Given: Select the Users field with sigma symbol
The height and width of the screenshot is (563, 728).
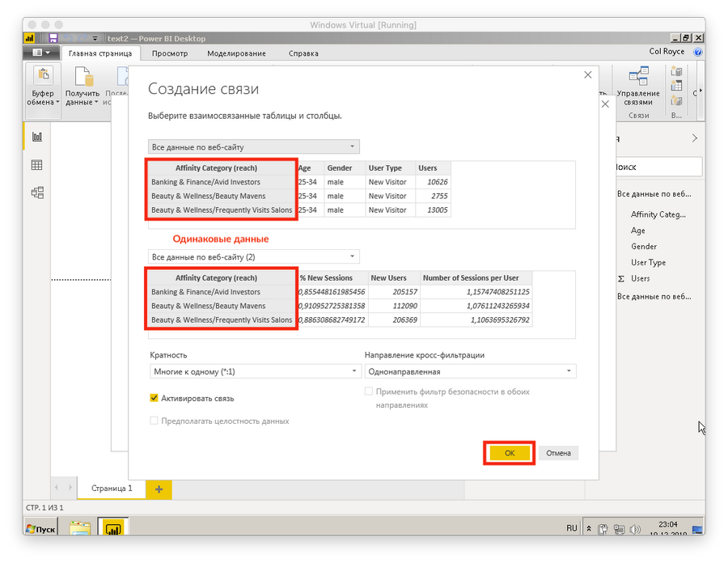Looking at the screenshot, I should (x=638, y=279).
